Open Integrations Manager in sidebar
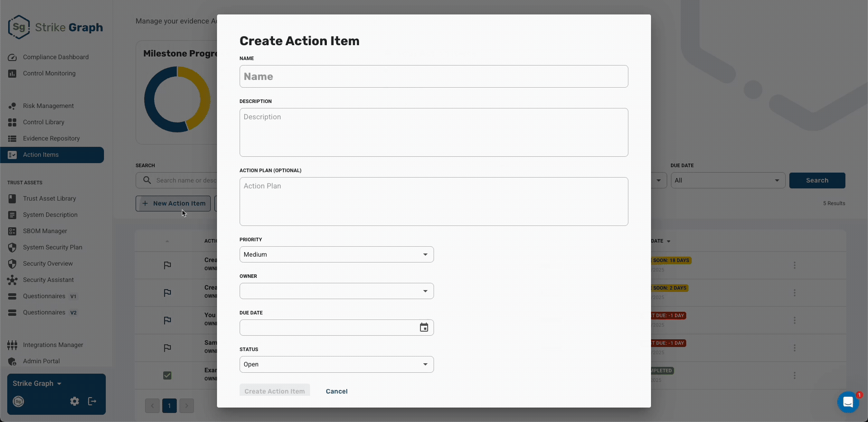Image resolution: width=868 pixels, height=422 pixels. 52,345
